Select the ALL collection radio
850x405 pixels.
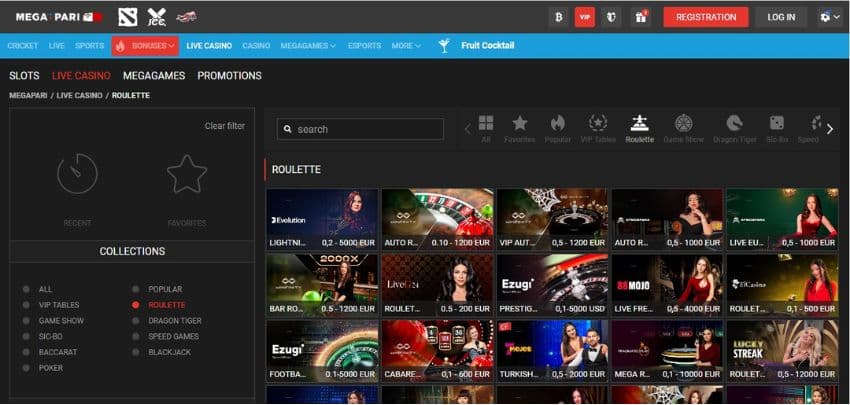point(26,290)
